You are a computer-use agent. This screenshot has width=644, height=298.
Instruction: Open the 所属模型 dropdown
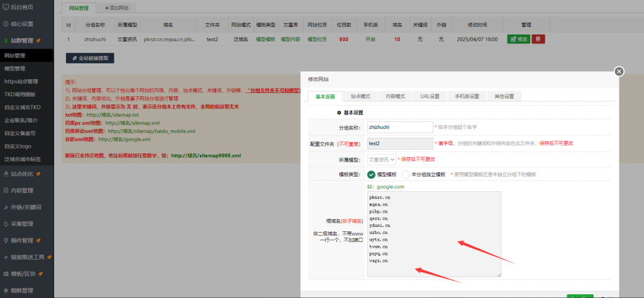[381, 160]
